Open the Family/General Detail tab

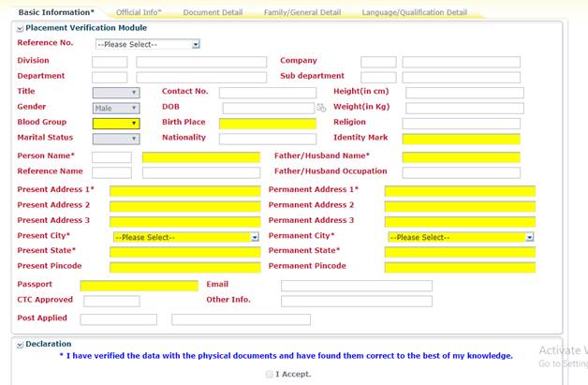[302, 12]
